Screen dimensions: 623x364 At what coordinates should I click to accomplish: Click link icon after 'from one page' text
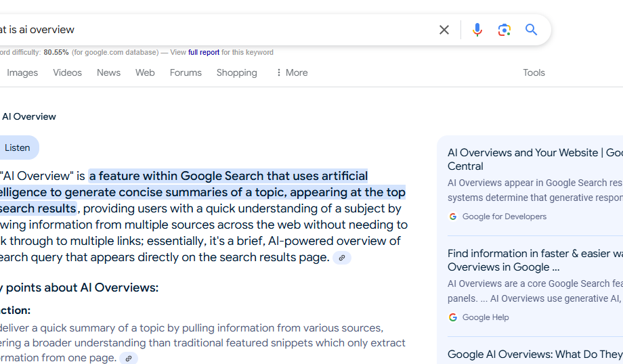point(128,359)
